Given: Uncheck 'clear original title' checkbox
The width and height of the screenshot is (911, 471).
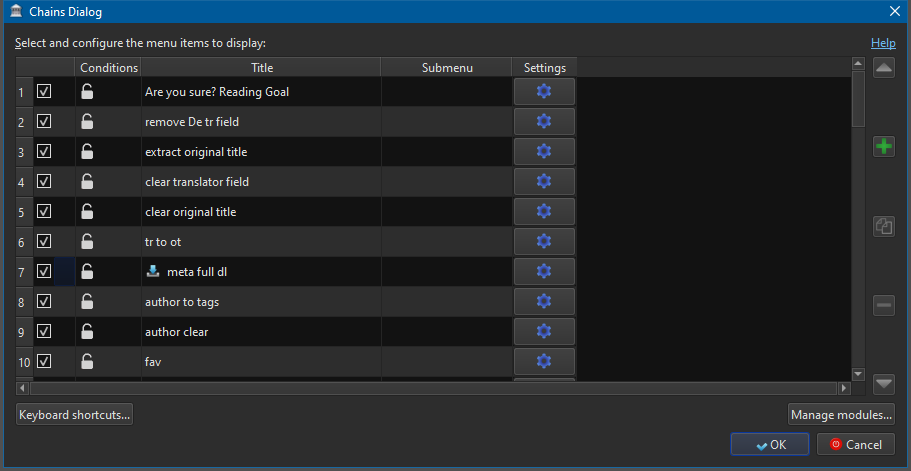Looking at the screenshot, I should pyautogui.click(x=44, y=211).
